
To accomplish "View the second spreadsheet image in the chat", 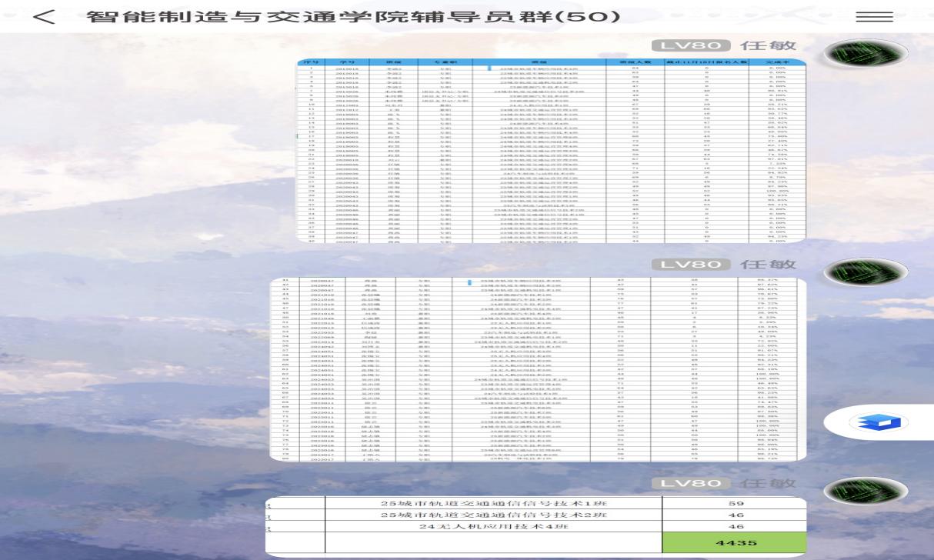I will point(539,371).
